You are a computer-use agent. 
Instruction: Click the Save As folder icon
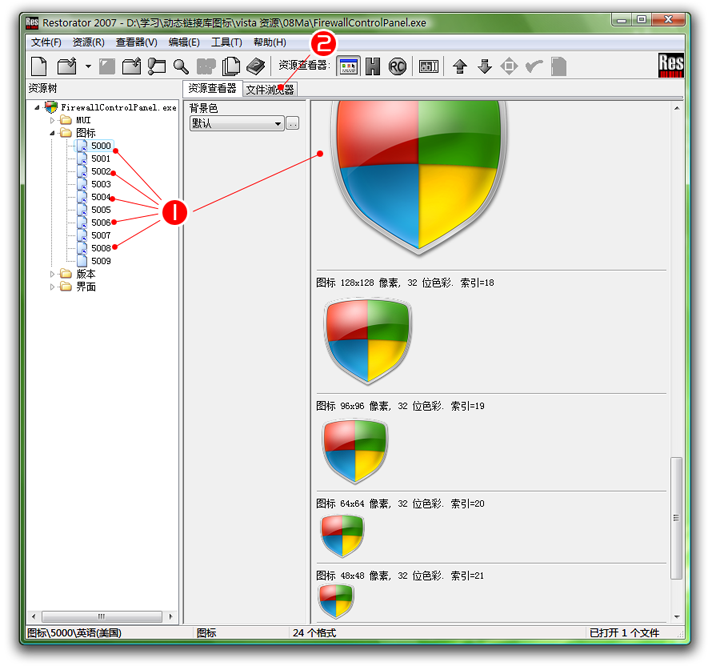131,67
